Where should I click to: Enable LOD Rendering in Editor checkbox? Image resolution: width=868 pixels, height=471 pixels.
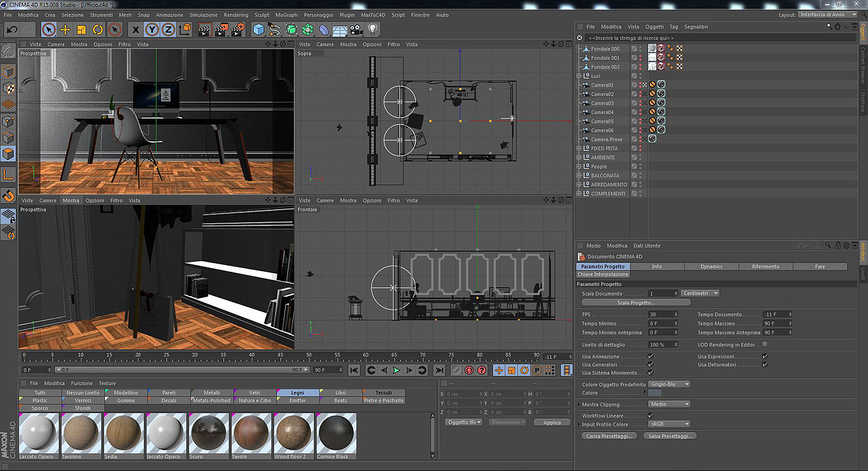click(x=764, y=344)
